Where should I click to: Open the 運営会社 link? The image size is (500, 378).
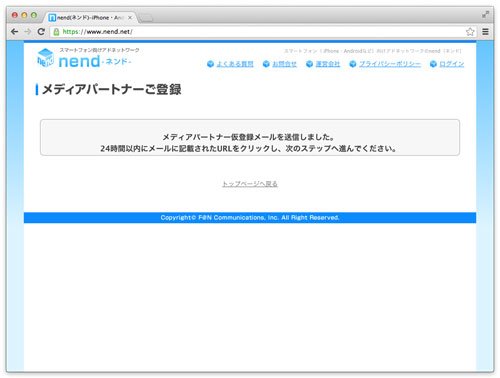point(328,64)
